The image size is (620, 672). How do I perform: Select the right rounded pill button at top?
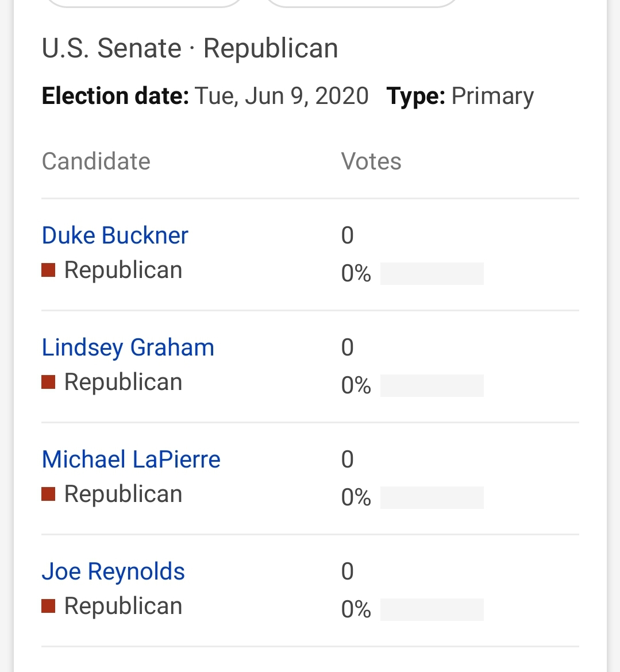click(363, 2)
